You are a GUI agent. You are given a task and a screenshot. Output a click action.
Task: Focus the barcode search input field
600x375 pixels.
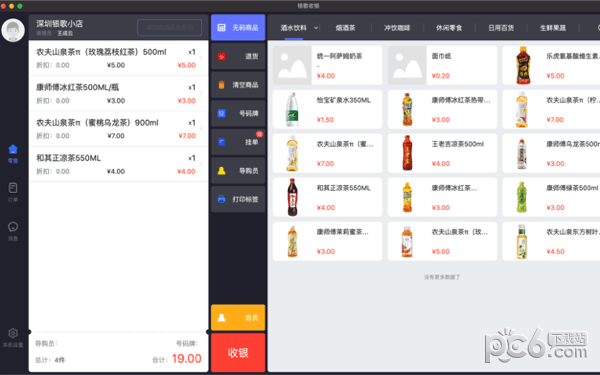(x=170, y=28)
